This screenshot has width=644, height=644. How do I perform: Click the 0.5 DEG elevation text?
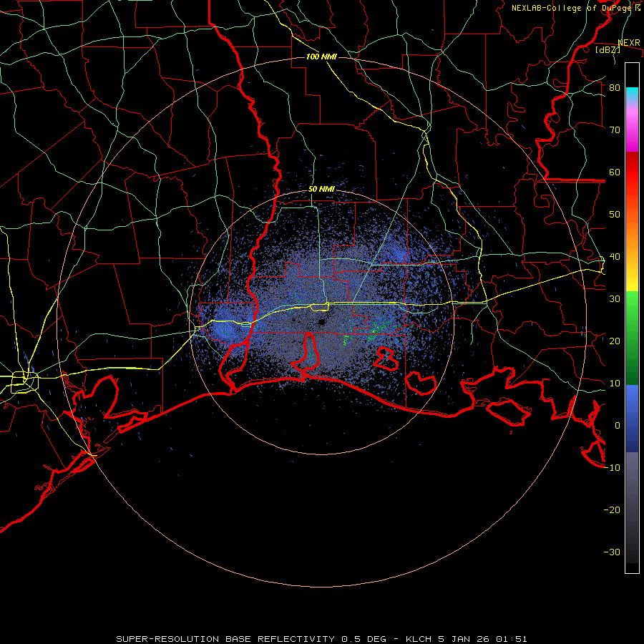(364, 639)
